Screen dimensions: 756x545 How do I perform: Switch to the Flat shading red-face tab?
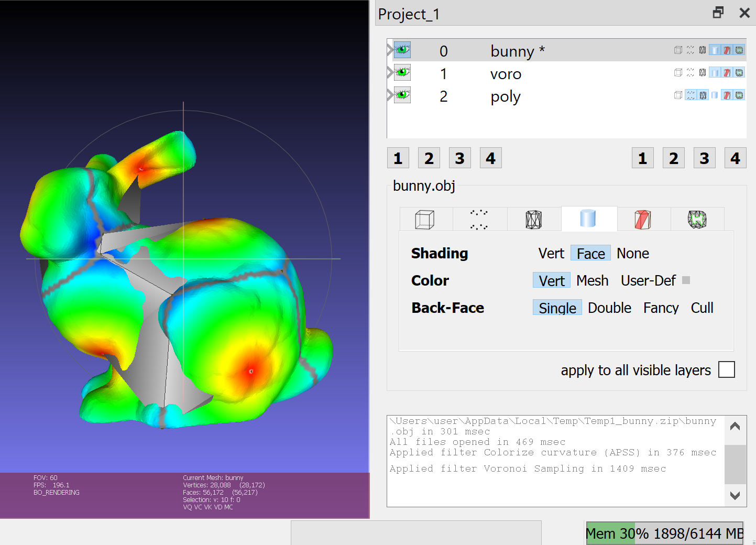pyautogui.click(x=643, y=219)
